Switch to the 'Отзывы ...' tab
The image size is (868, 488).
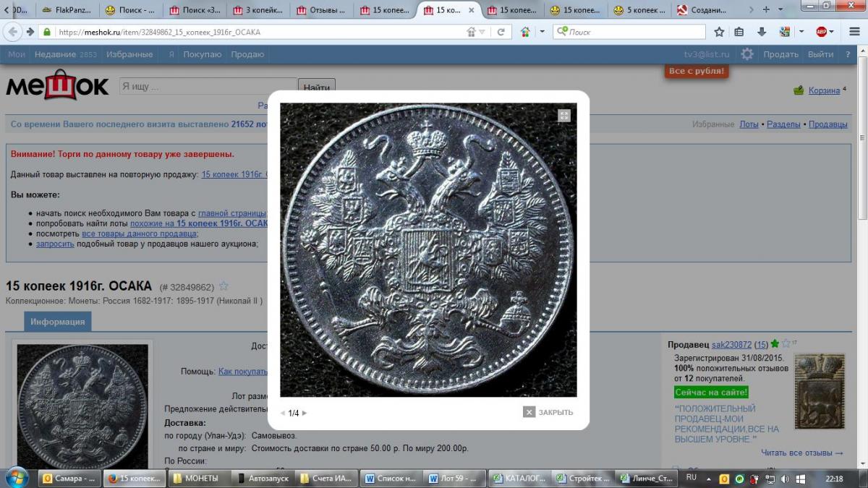322,10
